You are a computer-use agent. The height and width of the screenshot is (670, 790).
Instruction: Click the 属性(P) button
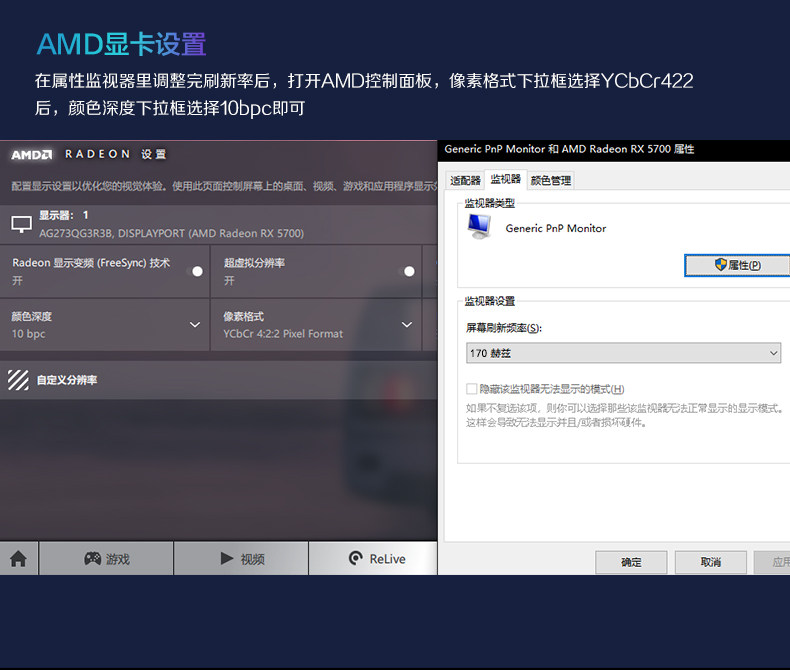[x=737, y=265]
